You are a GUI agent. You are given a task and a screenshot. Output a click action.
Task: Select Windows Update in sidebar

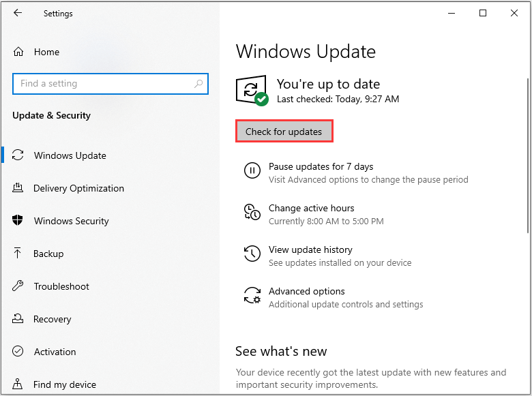70,155
